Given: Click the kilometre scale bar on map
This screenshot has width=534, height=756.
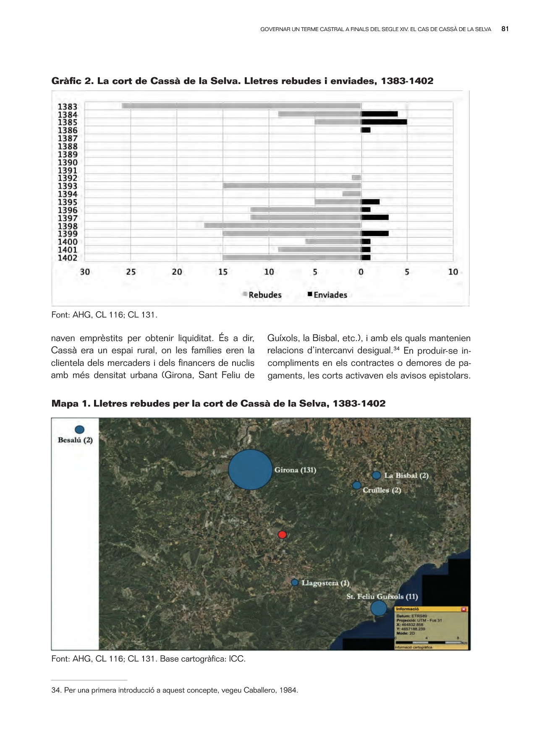Looking at the screenshot, I should click(428, 642).
